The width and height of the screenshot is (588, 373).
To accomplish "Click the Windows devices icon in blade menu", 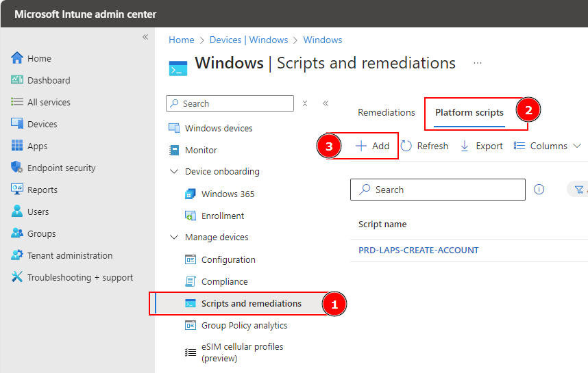I will coord(174,128).
